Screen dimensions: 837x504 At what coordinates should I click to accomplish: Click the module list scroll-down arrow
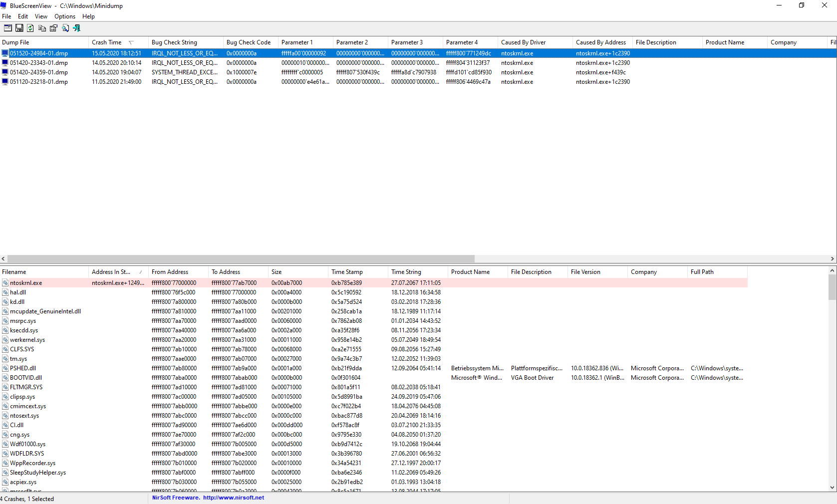point(833,488)
